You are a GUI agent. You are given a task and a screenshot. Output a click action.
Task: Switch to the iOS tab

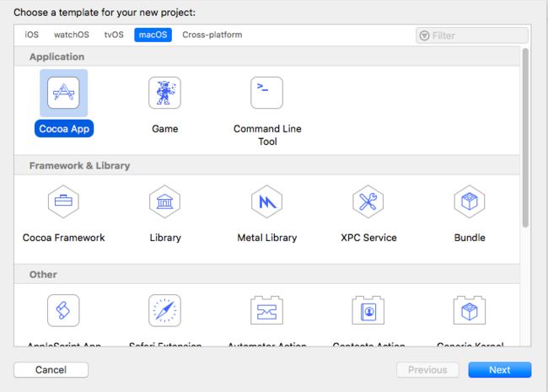pyautogui.click(x=32, y=35)
